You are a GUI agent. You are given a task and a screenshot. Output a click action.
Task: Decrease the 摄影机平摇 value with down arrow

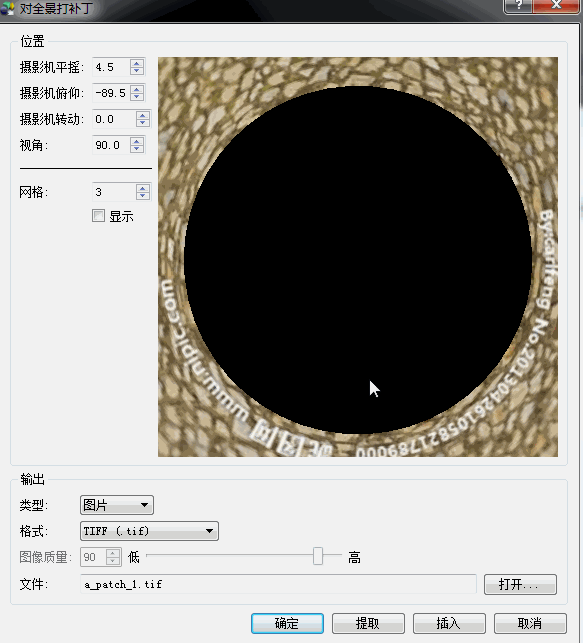pos(137,71)
